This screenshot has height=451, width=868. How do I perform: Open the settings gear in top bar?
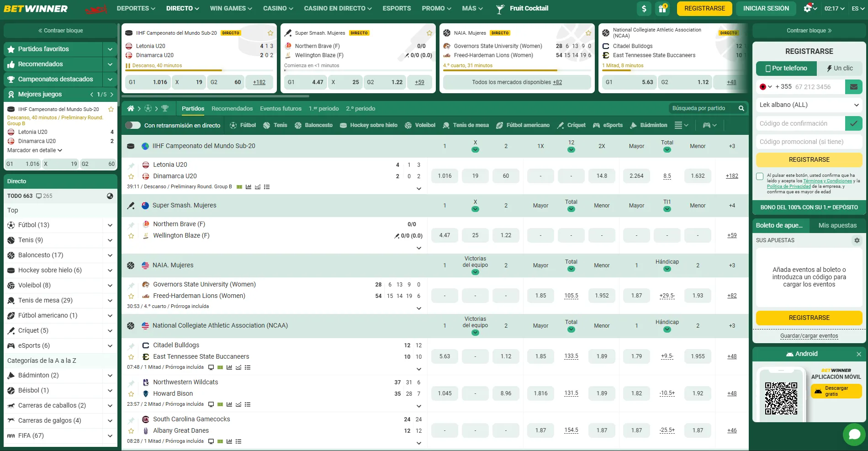pos(809,8)
